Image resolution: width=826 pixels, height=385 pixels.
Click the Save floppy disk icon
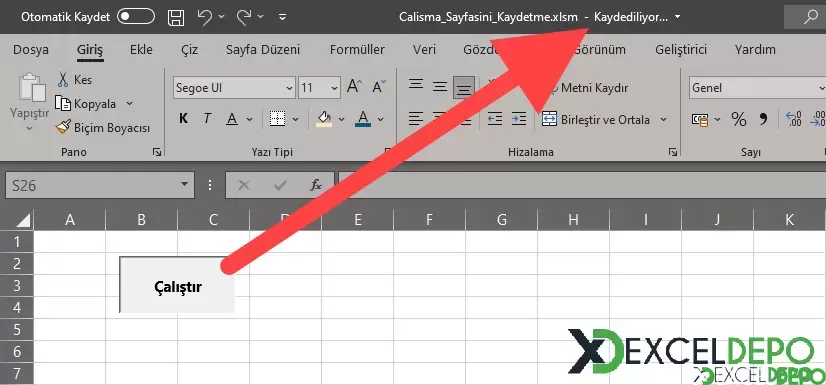point(176,17)
